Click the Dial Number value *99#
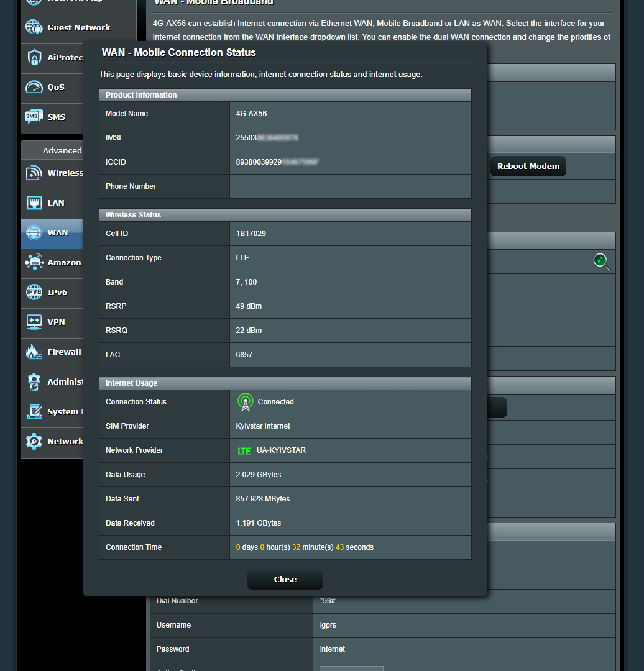Screen dimensions: 644x671 pos(328,601)
